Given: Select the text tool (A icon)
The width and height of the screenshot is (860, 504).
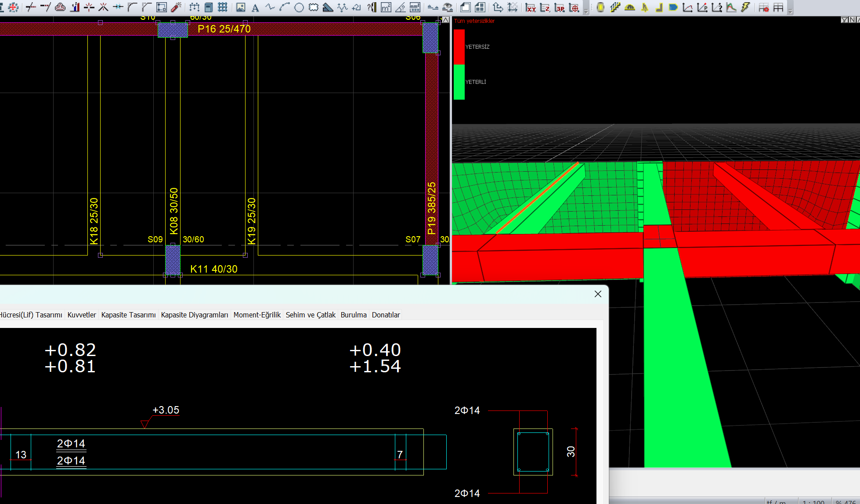Looking at the screenshot, I should click(255, 7).
